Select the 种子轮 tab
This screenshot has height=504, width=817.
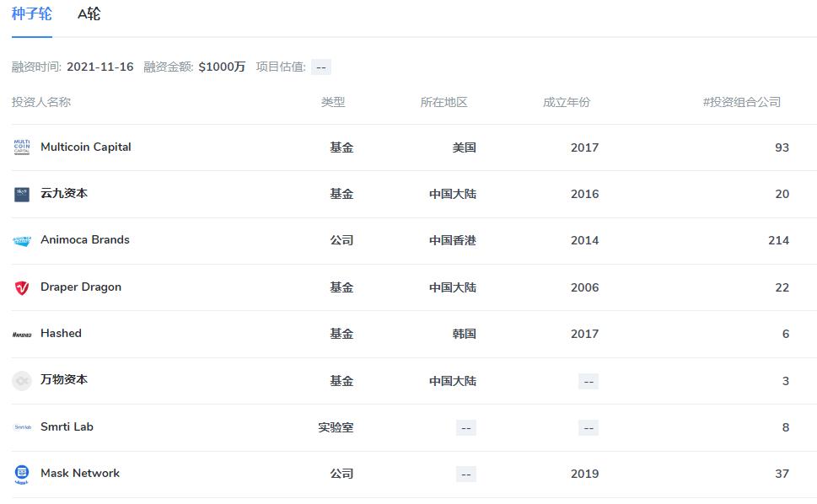(x=30, y=14)
